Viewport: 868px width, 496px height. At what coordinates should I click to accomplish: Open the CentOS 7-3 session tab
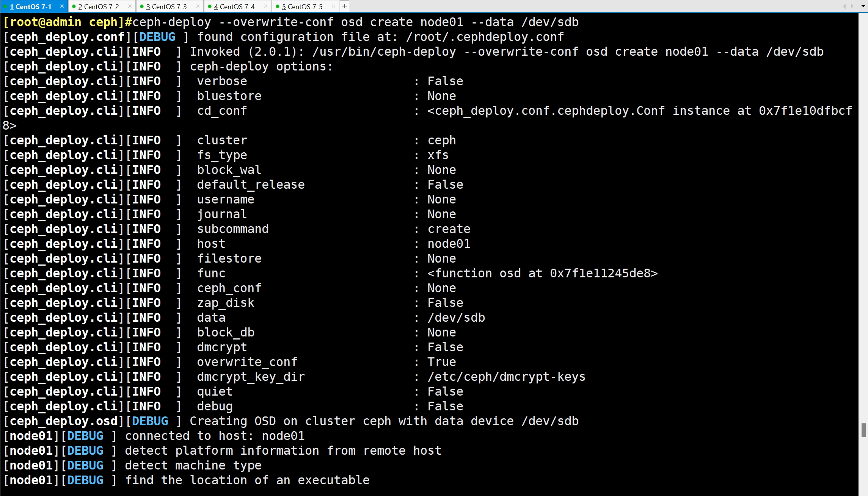point(166,6)
